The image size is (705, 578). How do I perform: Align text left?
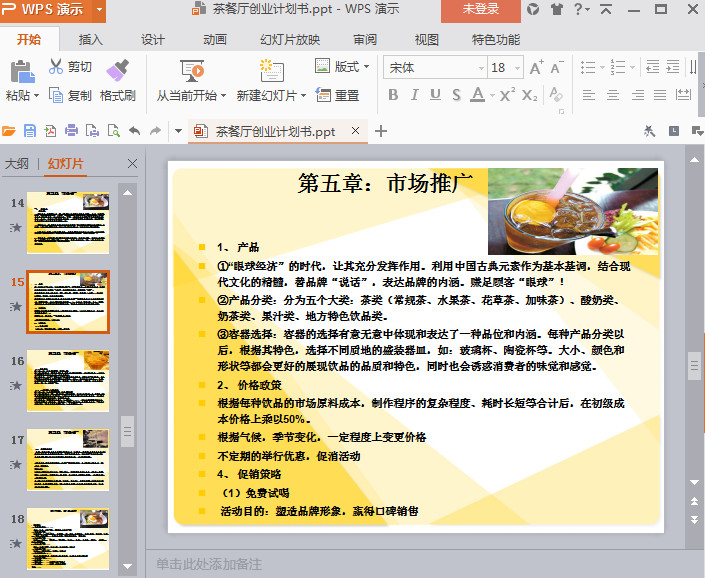point(589,95)
